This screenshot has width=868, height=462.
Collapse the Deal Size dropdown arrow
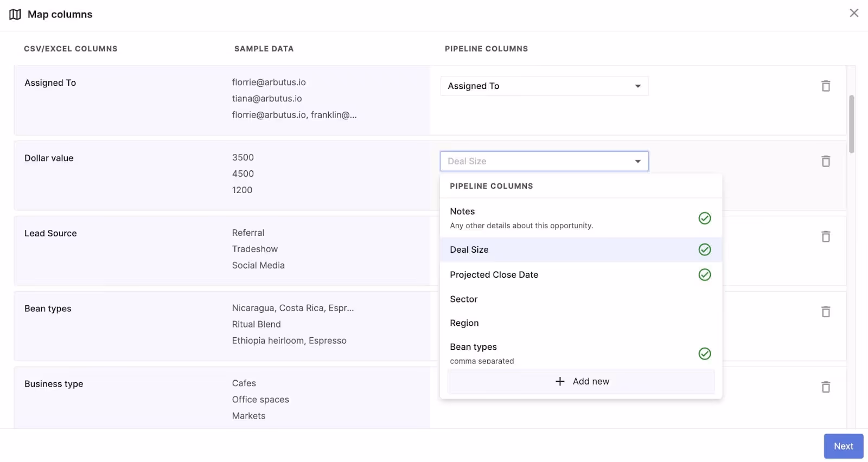(x=638, y=162)
